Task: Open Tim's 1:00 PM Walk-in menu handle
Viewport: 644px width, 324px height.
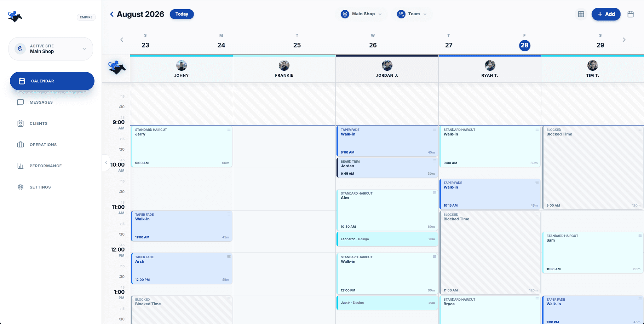Action: pos(640,299)
